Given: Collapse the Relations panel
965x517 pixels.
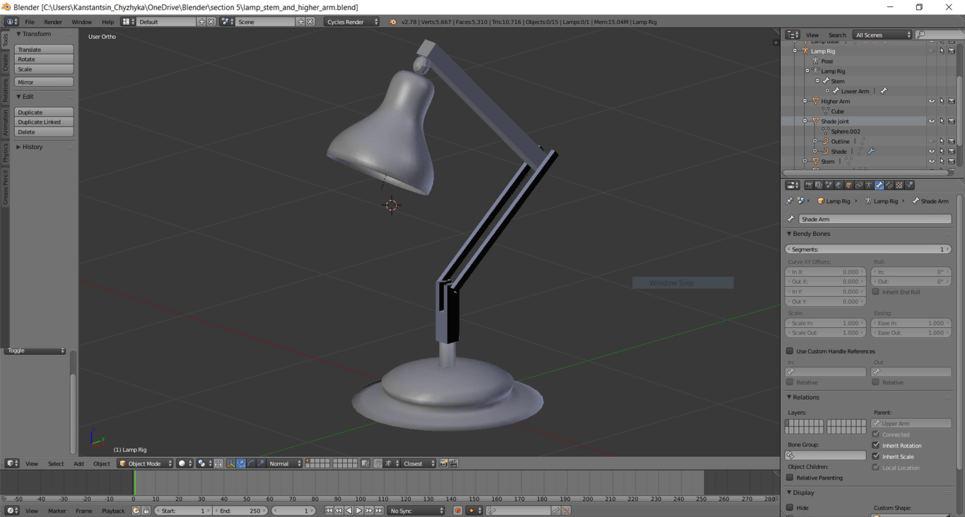Looking at the screenshot, I should click(789, 398).
